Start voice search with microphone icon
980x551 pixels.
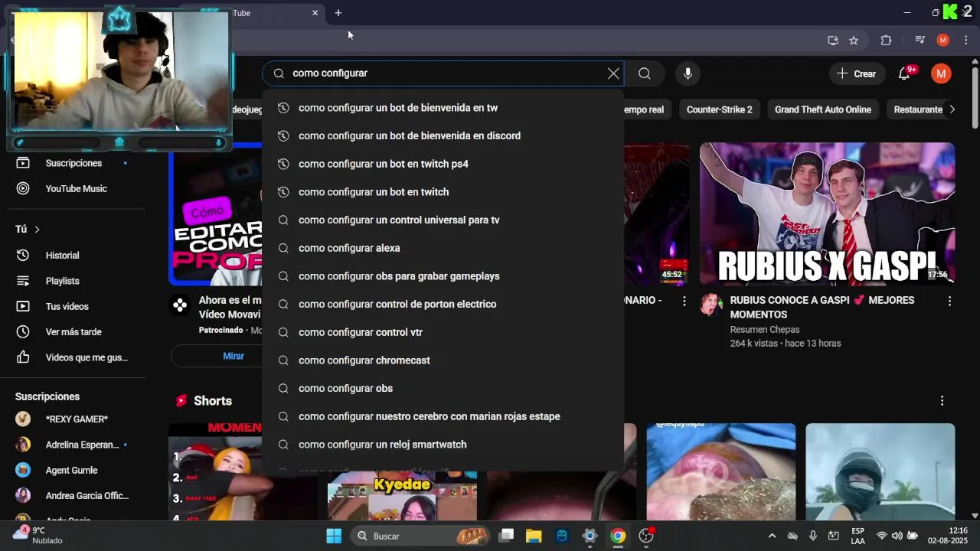pyautogui.click(x=688, y=73)
